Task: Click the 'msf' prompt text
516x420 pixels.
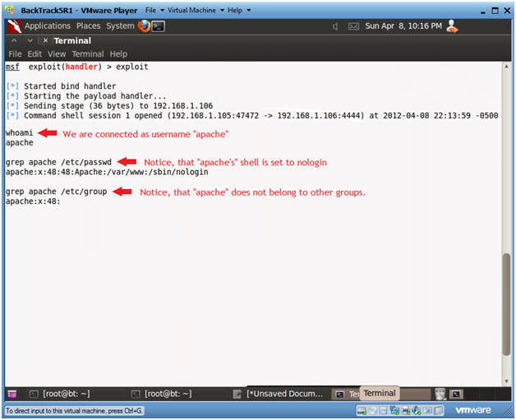Action: point(12,67)
